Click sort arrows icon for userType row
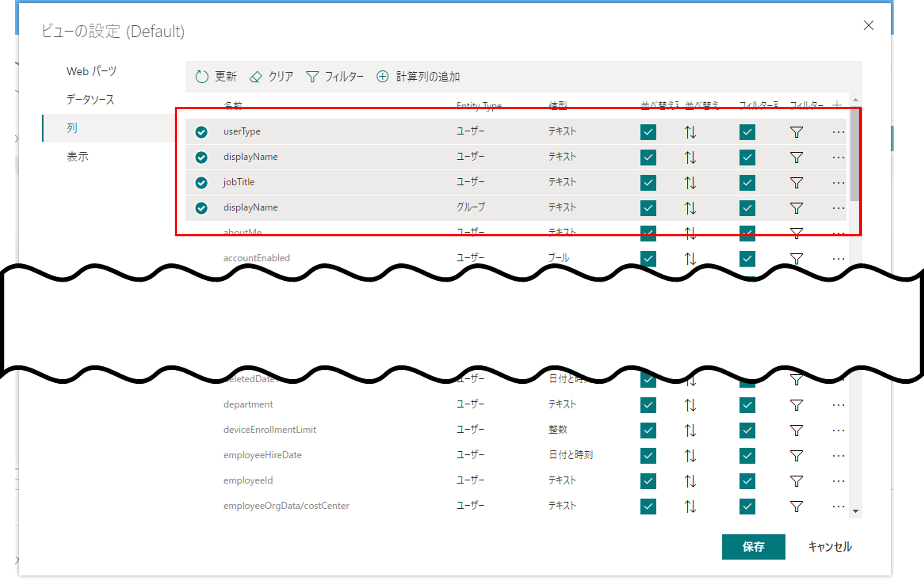This screenshot has width=924, height=581. [x=690, y=132]
